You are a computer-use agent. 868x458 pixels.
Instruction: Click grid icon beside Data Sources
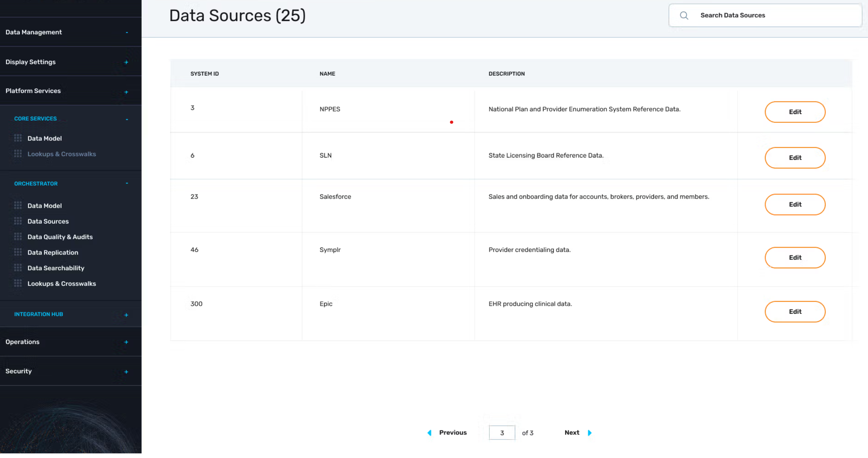(x=18, y=221)
